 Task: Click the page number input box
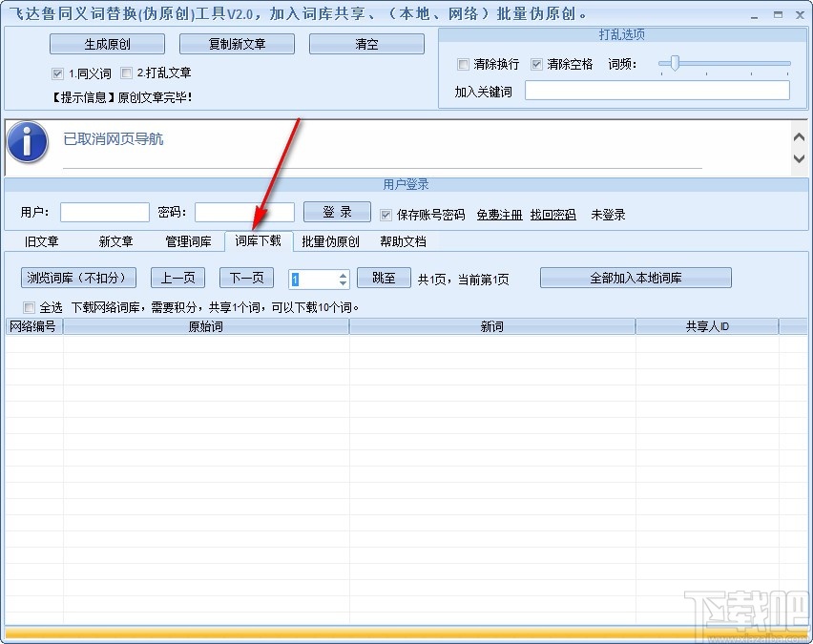314,280
